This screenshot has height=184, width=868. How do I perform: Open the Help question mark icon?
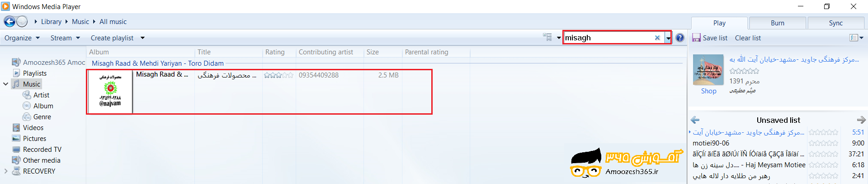tap(679, 38)
